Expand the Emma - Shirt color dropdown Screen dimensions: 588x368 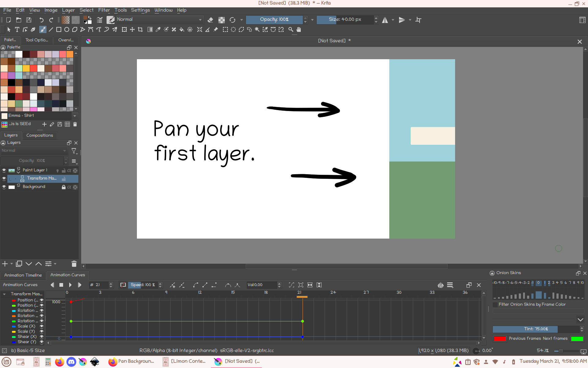74,116
